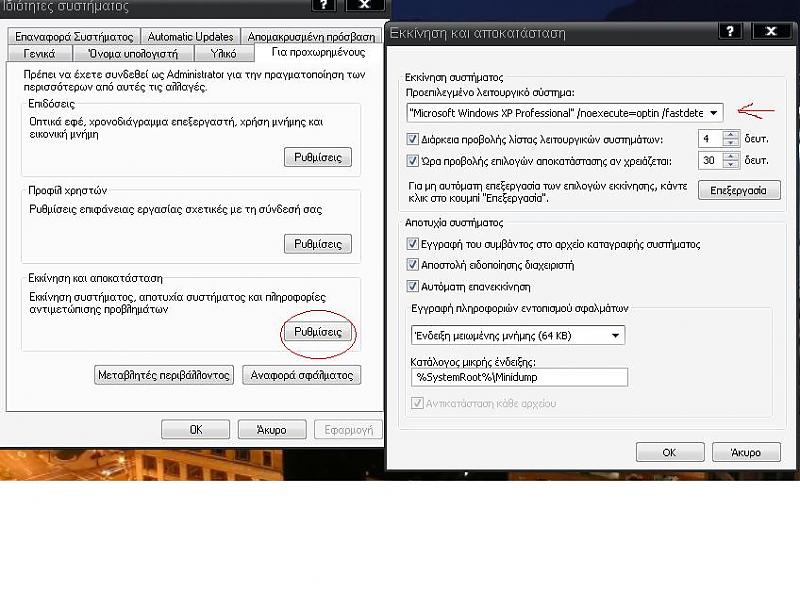Open Αναφορά σφάλματος
Screen dimensions: 800x592
(302, 375)
